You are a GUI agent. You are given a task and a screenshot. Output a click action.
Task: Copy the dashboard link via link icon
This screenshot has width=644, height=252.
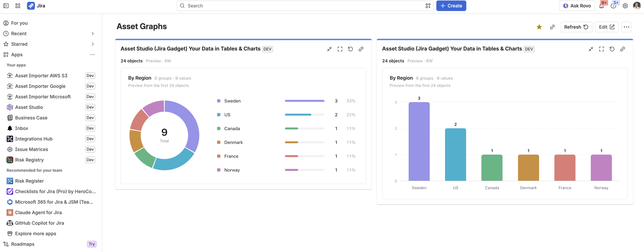click(552, 27)
